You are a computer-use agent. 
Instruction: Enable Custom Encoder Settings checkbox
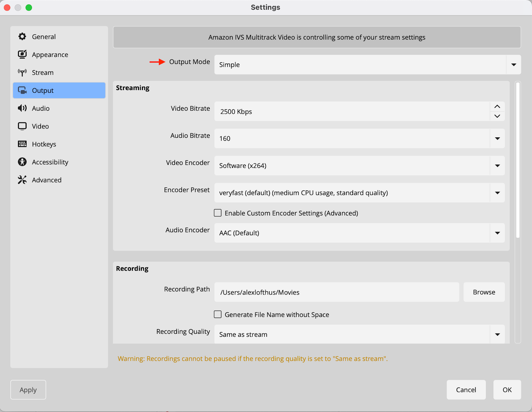coord(218,213)
